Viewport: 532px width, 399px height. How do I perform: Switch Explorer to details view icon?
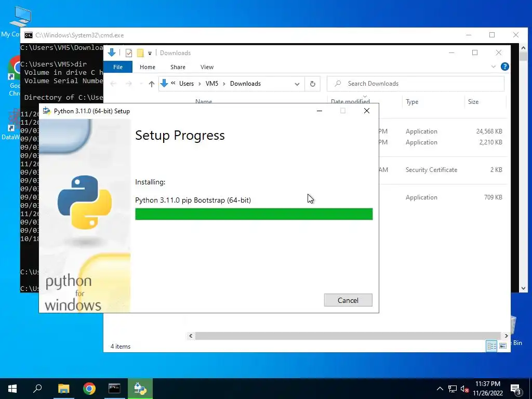[x=491, y=345]
